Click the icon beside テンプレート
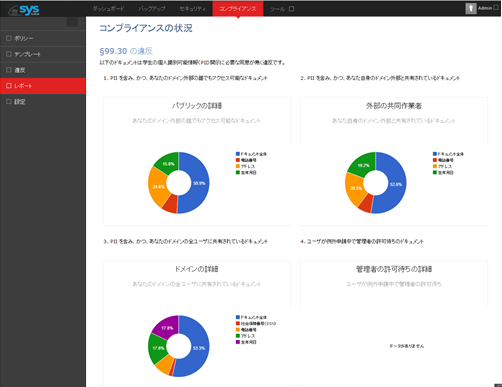 pos(9,54)
